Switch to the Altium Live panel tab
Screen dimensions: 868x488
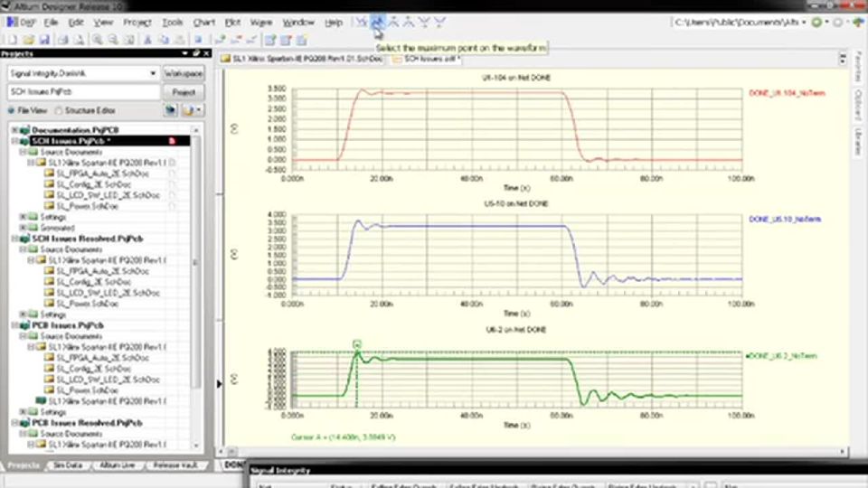point(117,465)
